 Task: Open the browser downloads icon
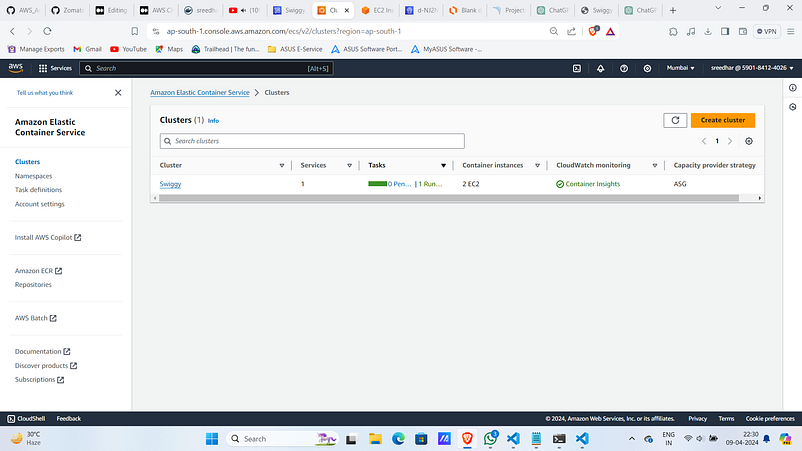[708, 31]
